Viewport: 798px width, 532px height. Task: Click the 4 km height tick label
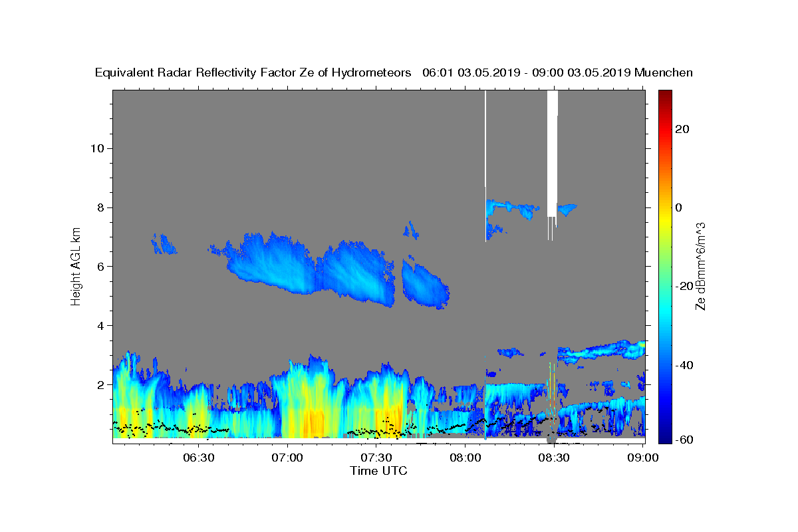pos(100,326)
